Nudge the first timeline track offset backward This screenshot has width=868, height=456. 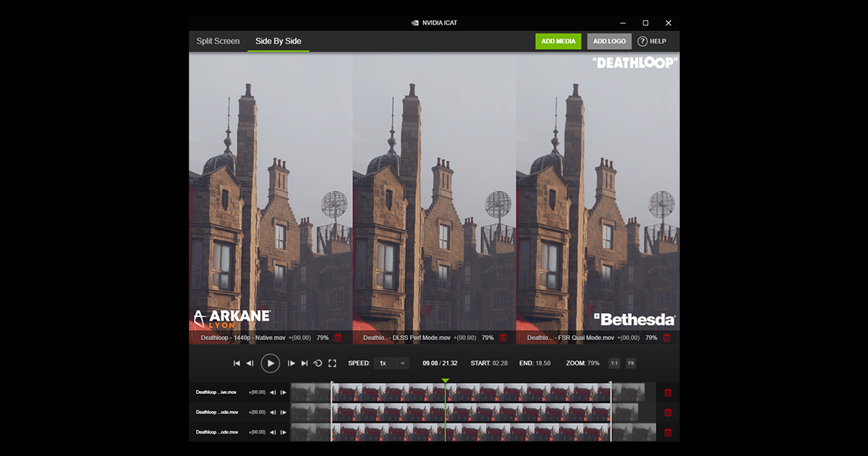[273, 392]
